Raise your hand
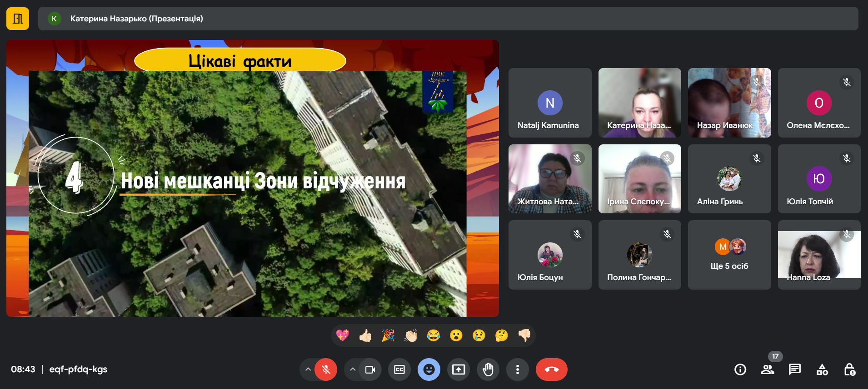Image resolution: width=868 pixels, height=389 pixels. (x=488, y=369)
